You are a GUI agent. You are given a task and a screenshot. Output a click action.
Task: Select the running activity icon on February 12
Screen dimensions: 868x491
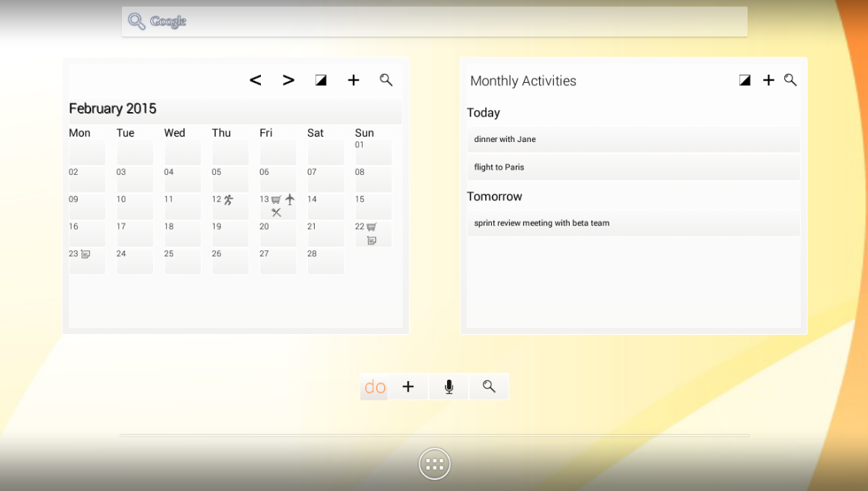229,199
